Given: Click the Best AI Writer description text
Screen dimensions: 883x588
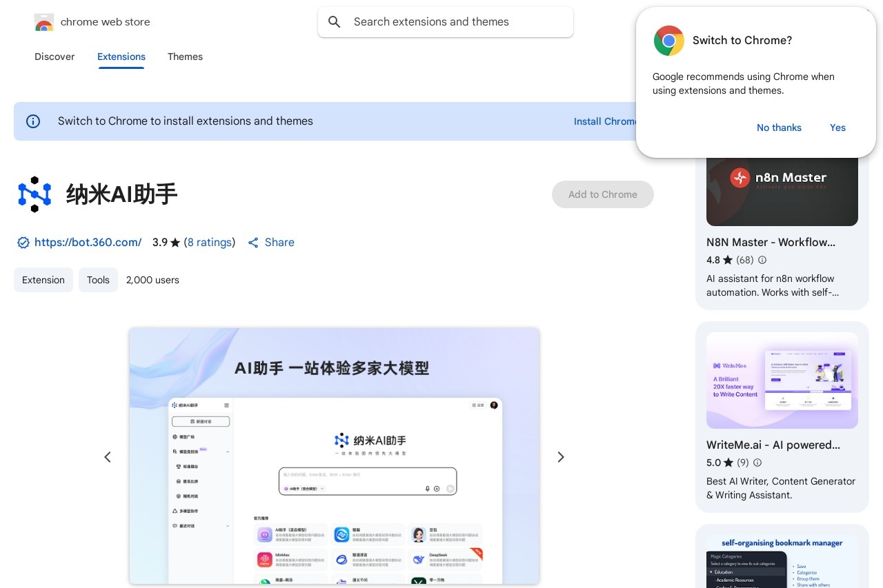Looking at the screenshot, I should [x=781, y=488].
